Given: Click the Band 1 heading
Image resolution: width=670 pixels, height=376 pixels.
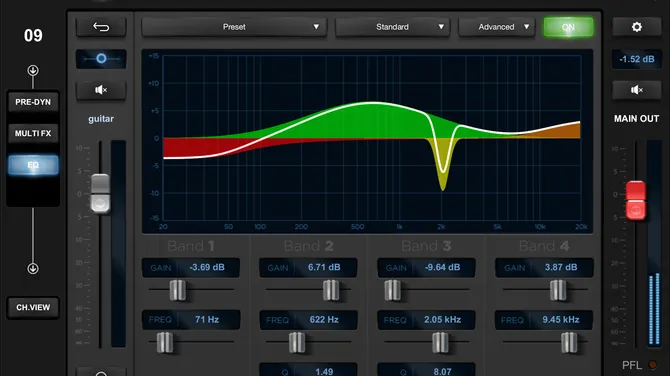Looking at the screenshot, I should [191, 246].
